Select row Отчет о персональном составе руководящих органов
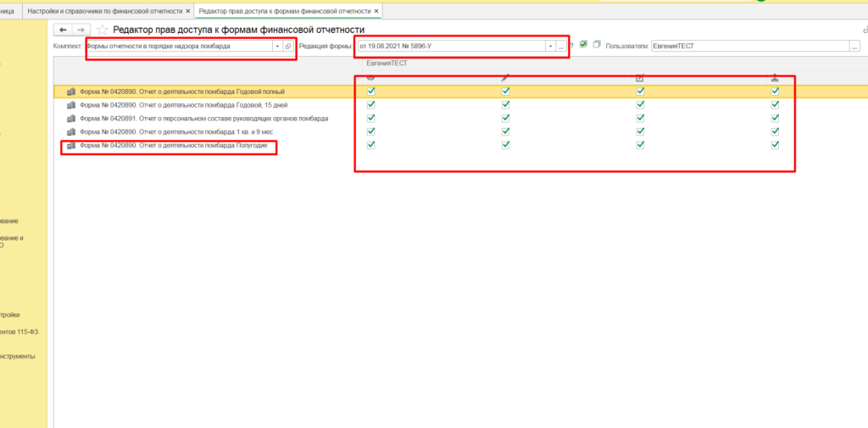The width and height of the screenshot is (868, 428). pos(203,119)
